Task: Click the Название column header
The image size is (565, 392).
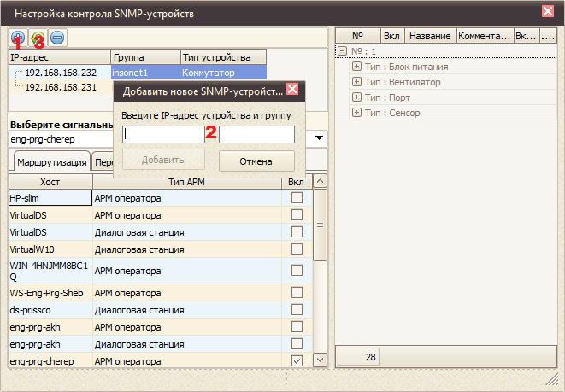Action: coord(430,36)
